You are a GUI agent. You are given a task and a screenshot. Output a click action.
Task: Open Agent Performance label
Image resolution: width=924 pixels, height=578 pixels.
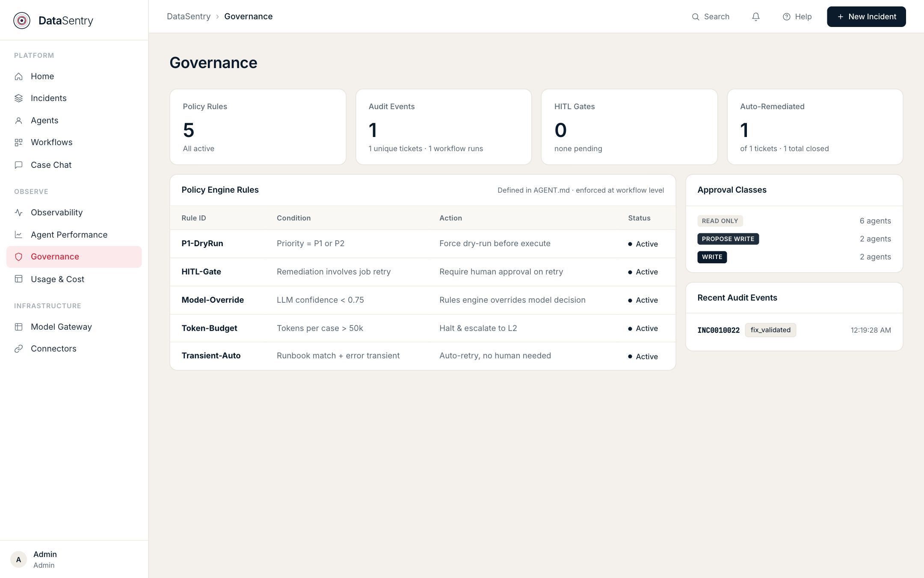coord(69,235)
